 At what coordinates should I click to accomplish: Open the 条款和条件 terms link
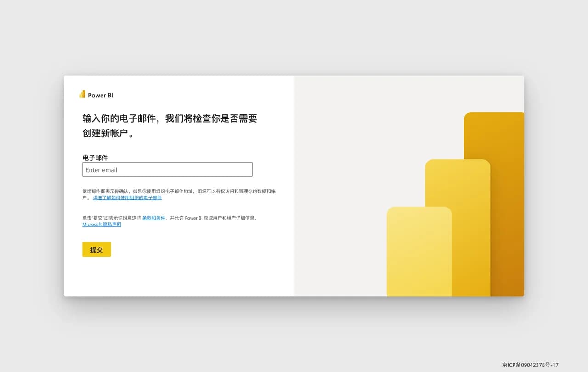[154, 218]
